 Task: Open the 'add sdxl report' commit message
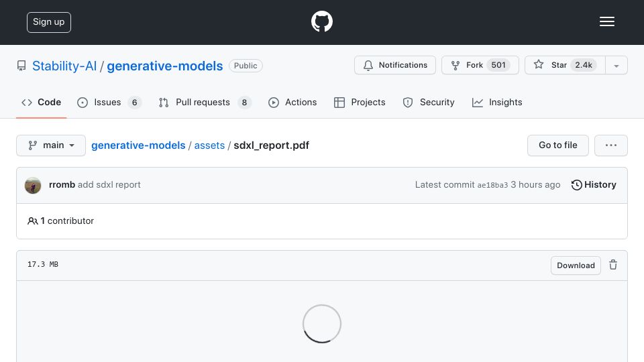[x=109, y=185]
